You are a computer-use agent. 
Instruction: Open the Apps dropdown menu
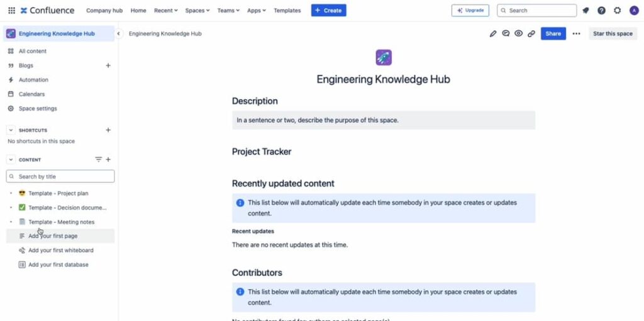[x=257, y=11]
